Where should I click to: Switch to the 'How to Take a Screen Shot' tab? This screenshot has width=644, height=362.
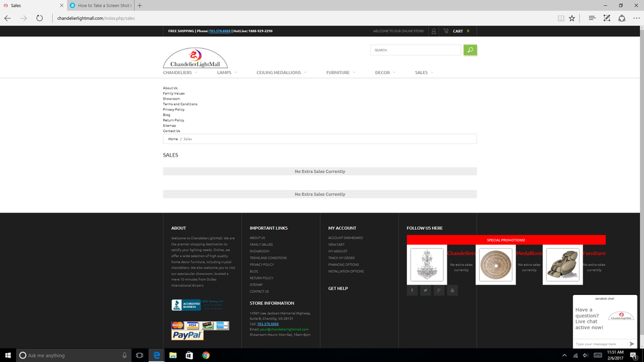click(103, 5)
